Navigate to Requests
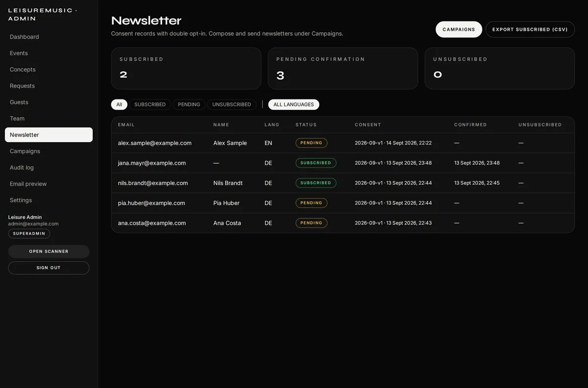588x388 pixels. (49, 86)
